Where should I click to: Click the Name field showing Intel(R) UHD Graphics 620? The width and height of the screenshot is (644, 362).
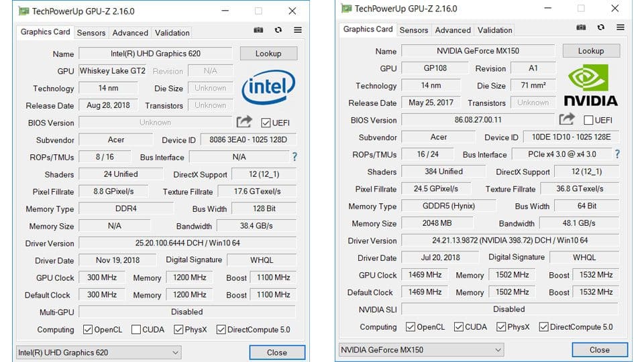[x=155, y=54]
